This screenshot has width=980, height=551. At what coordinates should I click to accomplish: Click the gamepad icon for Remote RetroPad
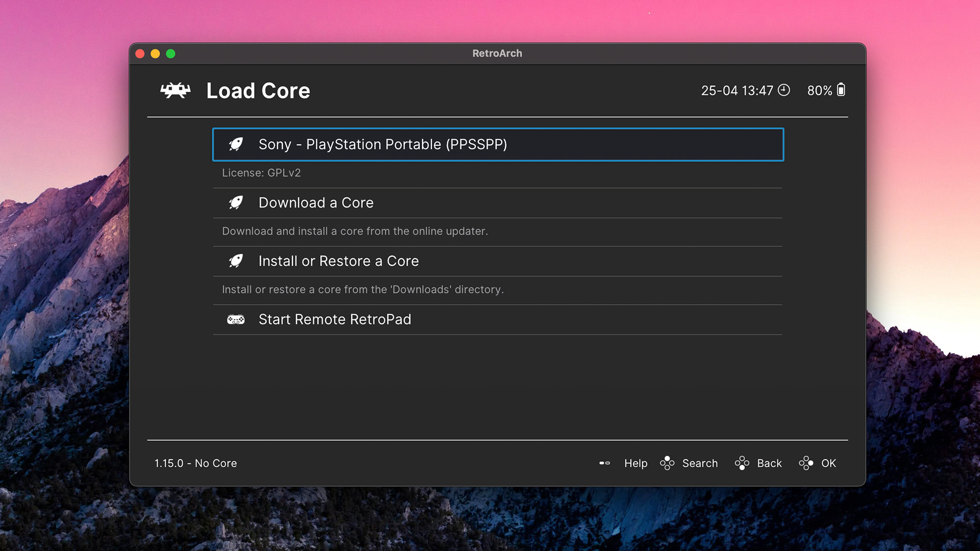[x=236, y=319]
